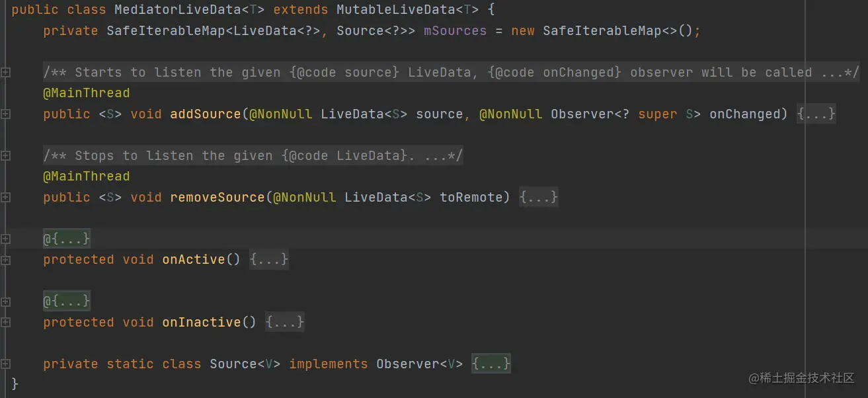Unfold the '...*/' ending of 'Stops to listen' comment
868x398 pixels.
point(444,156)
